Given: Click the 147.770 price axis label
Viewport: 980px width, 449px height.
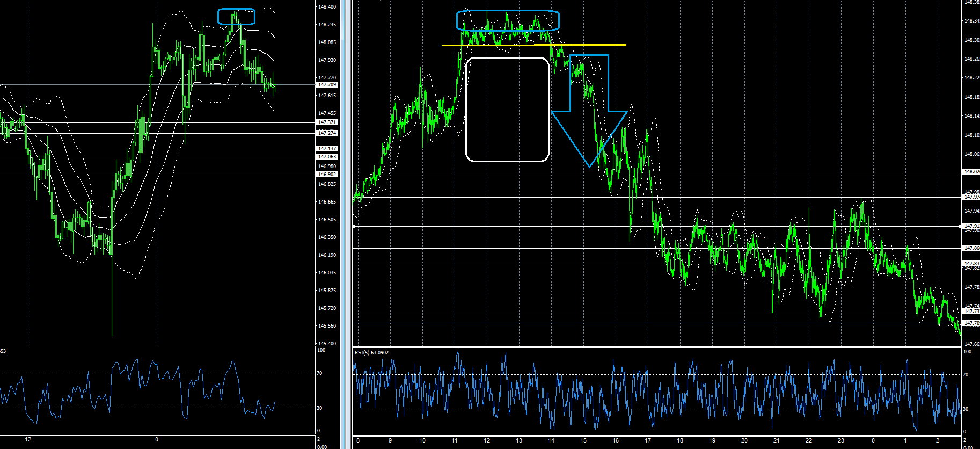Looking at the screenshot, I should point(327,78).
